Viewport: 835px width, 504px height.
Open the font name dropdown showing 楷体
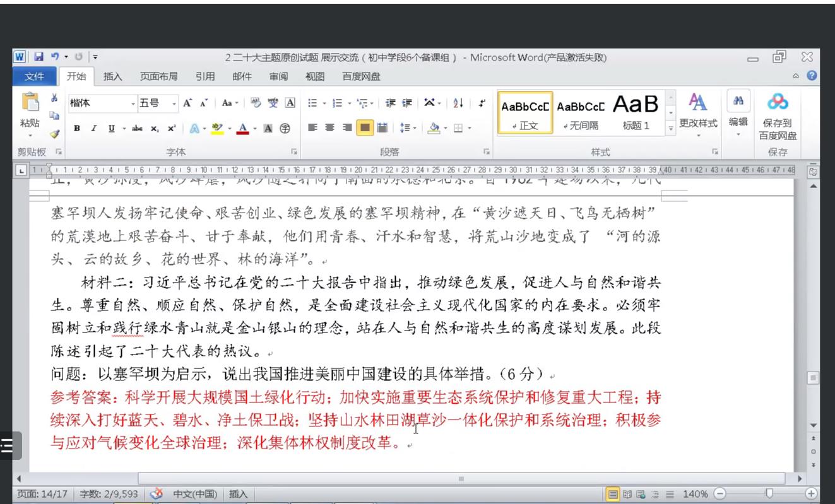pyautogui.click(x=102, y=103)
